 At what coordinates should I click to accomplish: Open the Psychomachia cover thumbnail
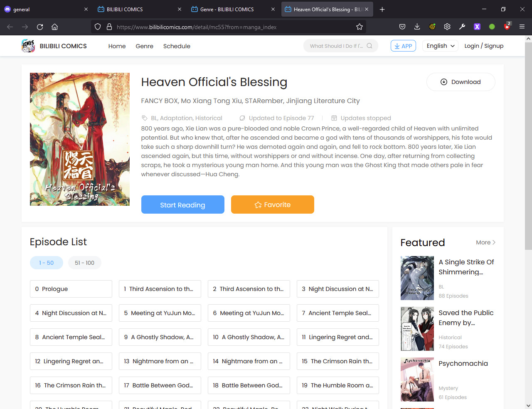tap(417, 379)
